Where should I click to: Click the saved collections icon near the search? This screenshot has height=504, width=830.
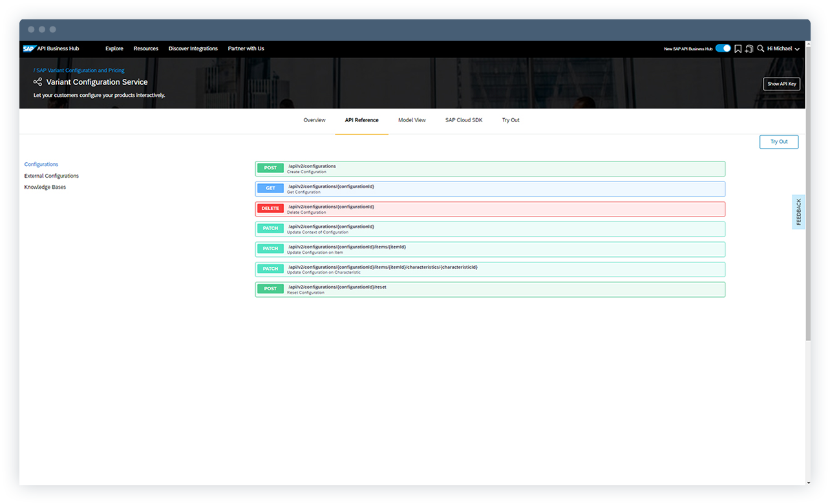pyautogui.click(x=749, y=48)
